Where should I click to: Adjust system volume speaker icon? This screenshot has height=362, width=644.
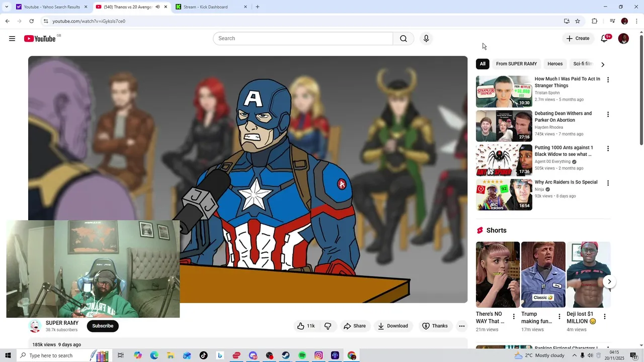point(590,355)
